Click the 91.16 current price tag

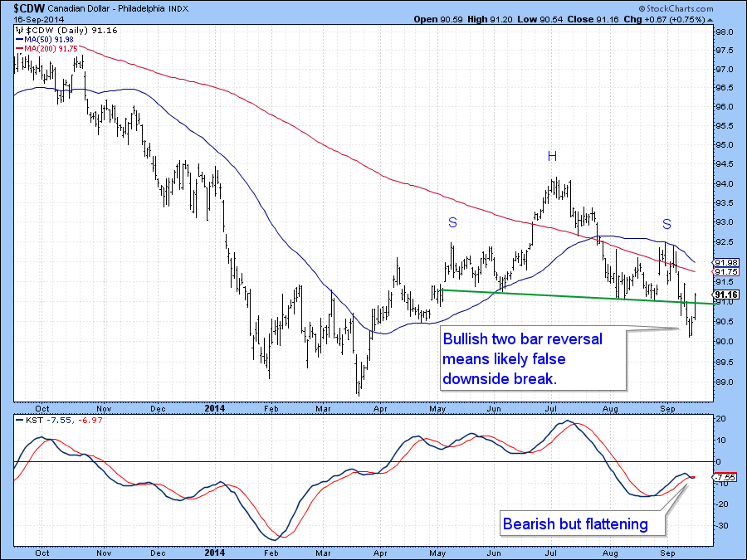click(x=725, y=295)
